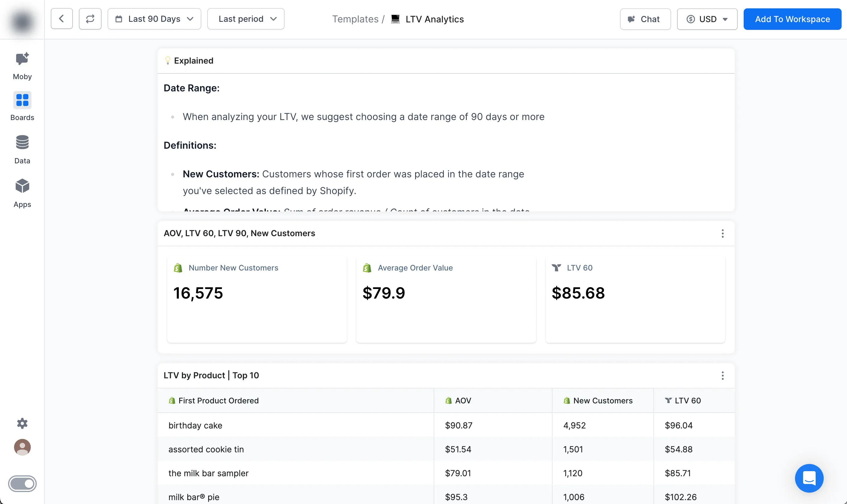The image size is (847, 504).
Task: Sort by LTV 60 column header
Action: click(688, 400)
